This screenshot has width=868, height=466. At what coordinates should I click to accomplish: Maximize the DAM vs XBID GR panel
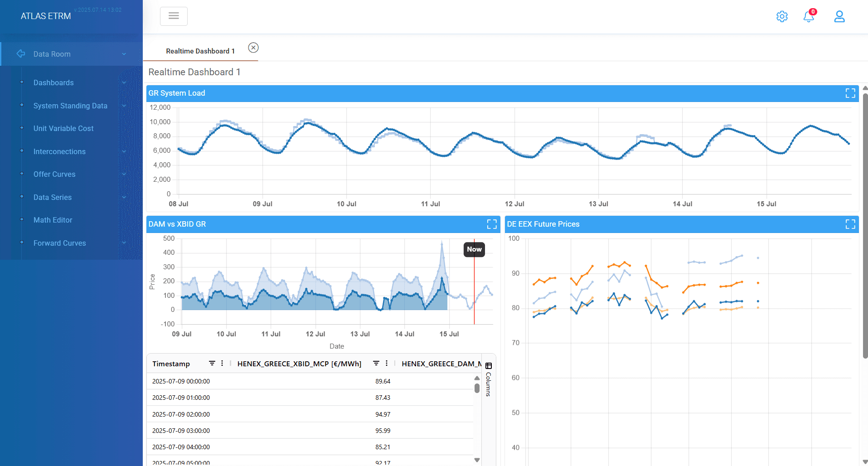(492, 224)
